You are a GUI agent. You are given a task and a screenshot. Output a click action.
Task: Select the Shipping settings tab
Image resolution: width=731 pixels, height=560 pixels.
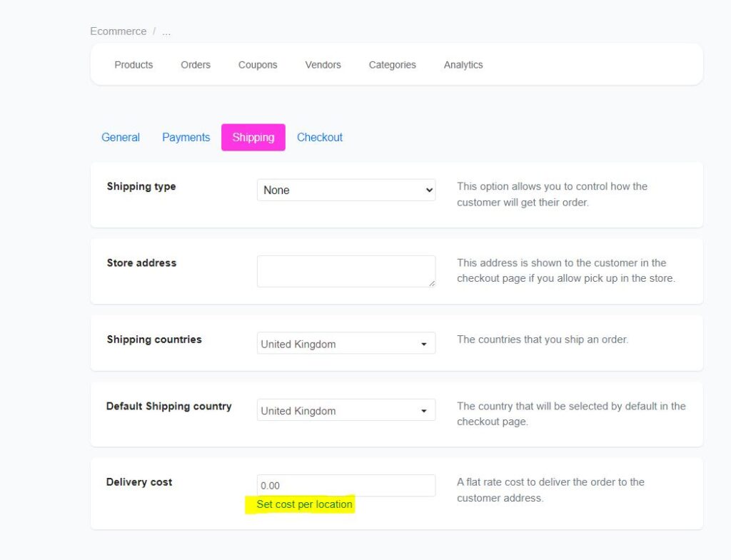(x=253, y=138)
